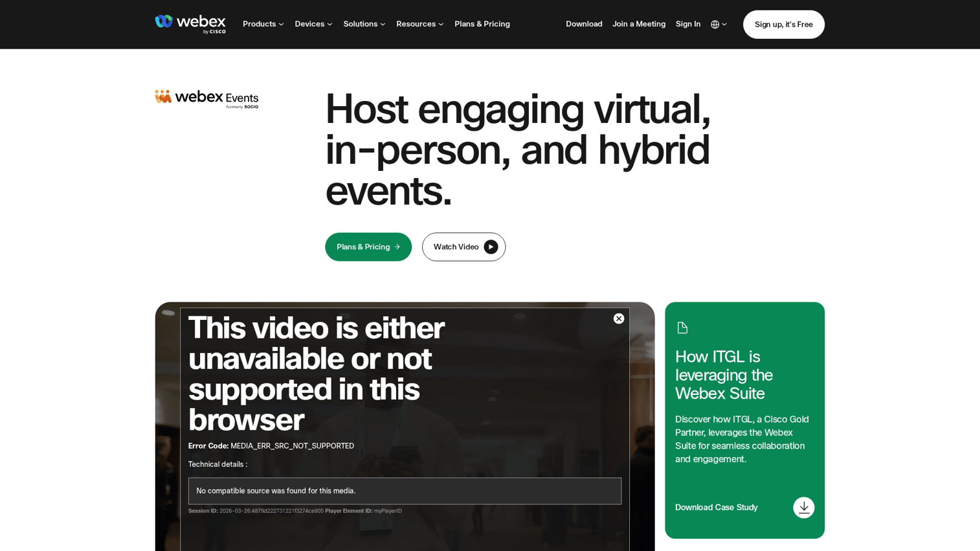The image size is (980, 551).
Task: Click the Webex Events logo
Action: (x=206, y=99)
